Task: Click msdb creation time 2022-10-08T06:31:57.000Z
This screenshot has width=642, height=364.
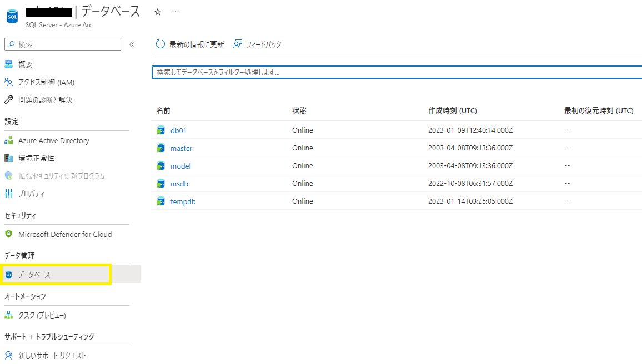Action: pos(470,183)
